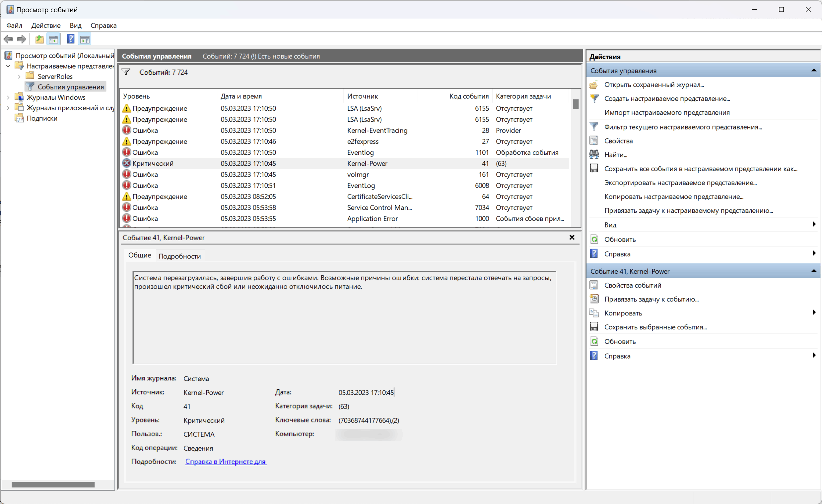Close the event 41 preview pane

[x=572, y=237]
